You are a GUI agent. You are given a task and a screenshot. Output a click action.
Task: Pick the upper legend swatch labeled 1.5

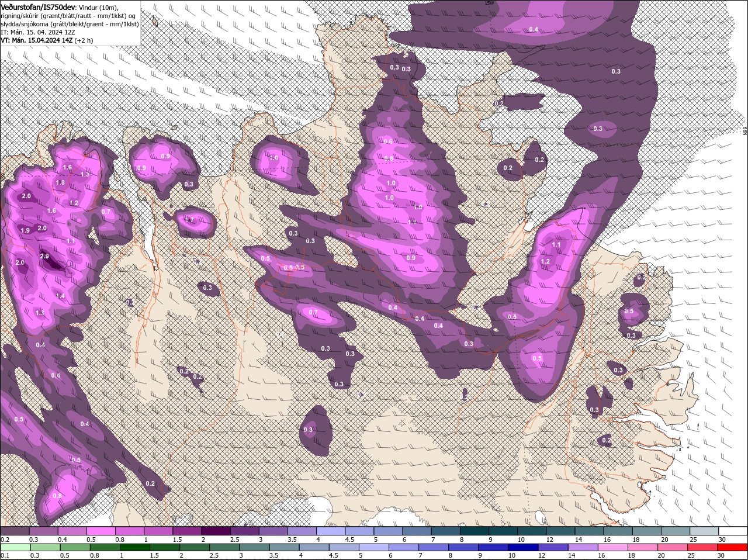pos(187,531)
